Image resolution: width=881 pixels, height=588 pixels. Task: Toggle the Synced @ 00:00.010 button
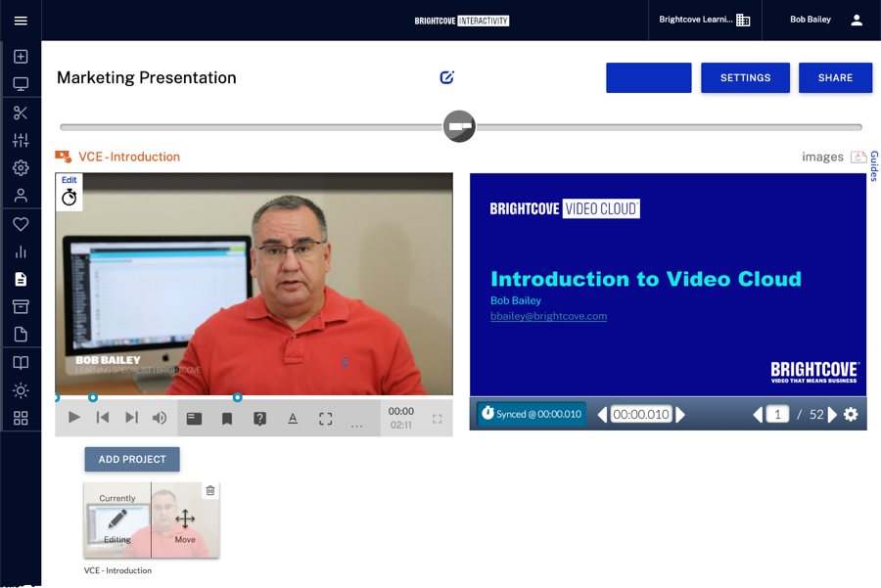click(x=532, y=414)
